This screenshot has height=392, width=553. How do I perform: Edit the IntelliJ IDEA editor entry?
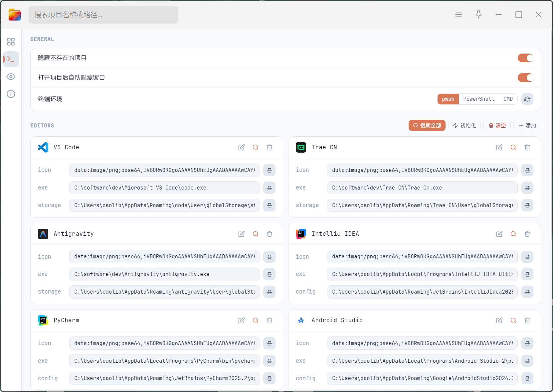pos(499,234)
